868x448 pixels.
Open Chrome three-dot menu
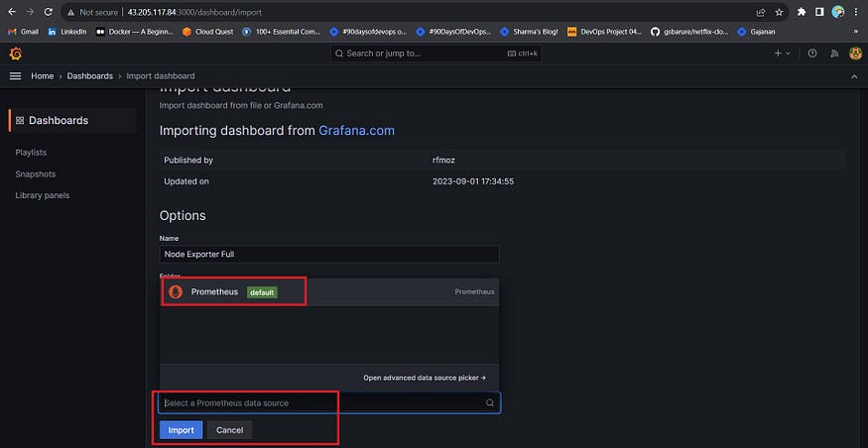click(856, 12)
